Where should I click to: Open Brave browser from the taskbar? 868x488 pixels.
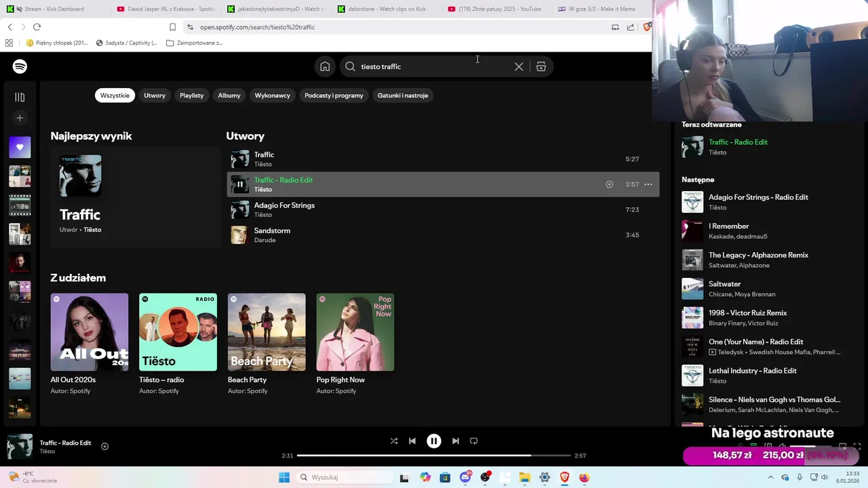tap(564, 477)
